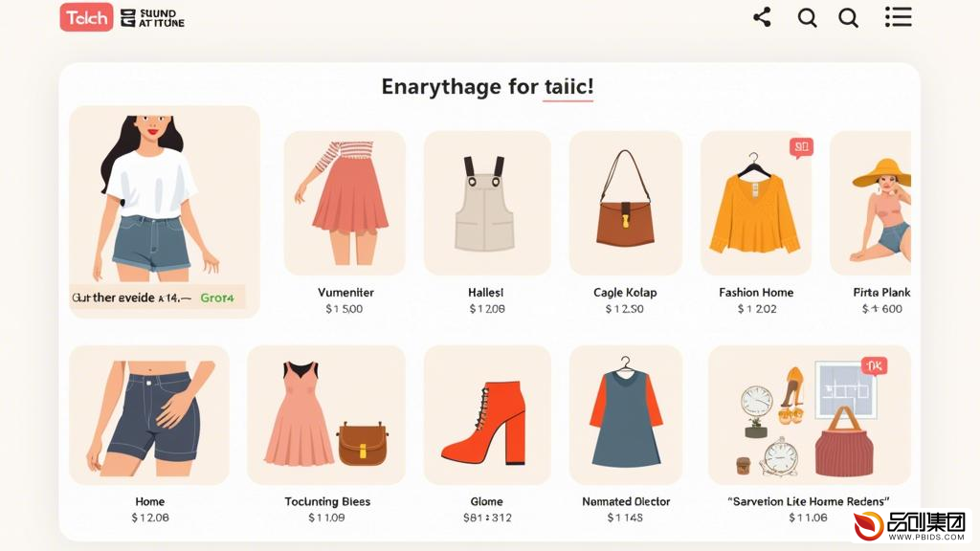The image size is (980, 551).
Task: Open the Nemated Dlector blue dress
Action: pos(626,415)
